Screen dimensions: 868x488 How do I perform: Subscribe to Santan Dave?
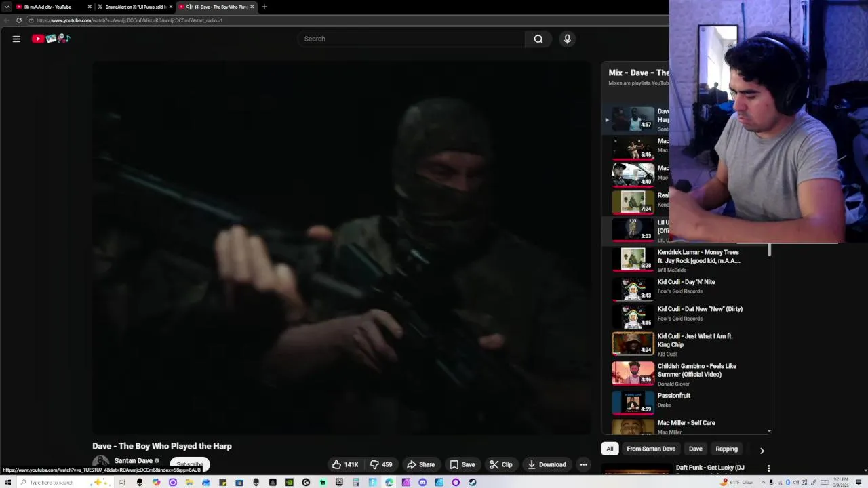[190, 464]
